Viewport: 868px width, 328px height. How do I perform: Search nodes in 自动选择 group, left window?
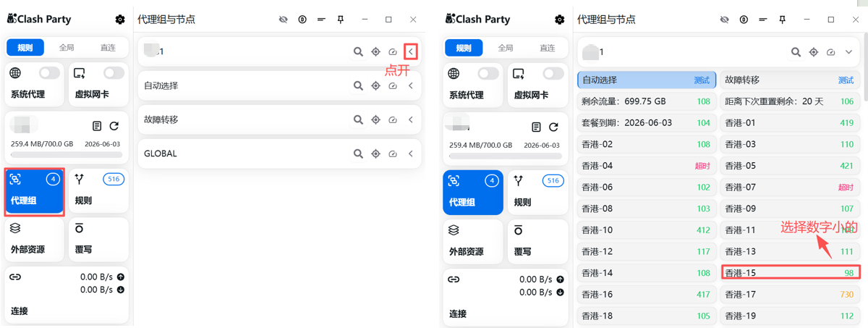[x=358, y=85]
